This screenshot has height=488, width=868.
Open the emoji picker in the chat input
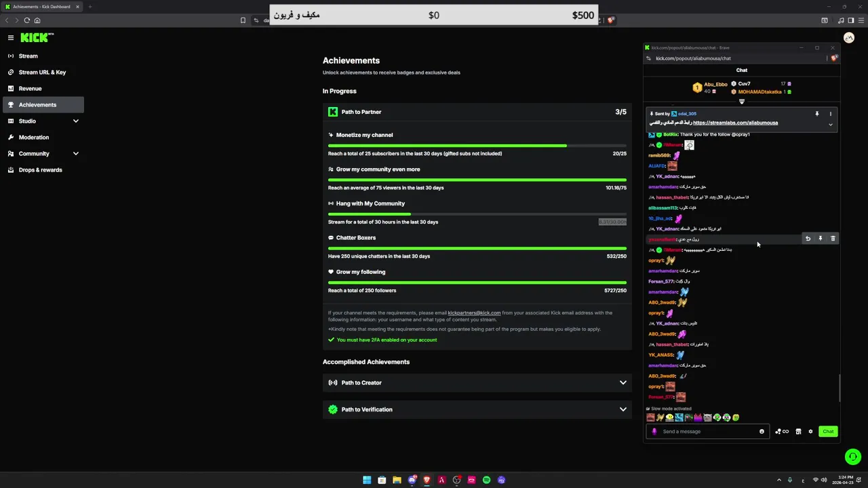click(762, 432)
